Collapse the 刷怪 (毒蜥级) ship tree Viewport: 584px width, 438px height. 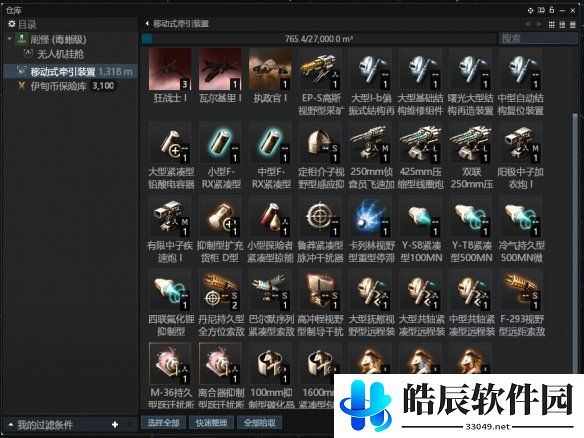click(x=9, y=38)
